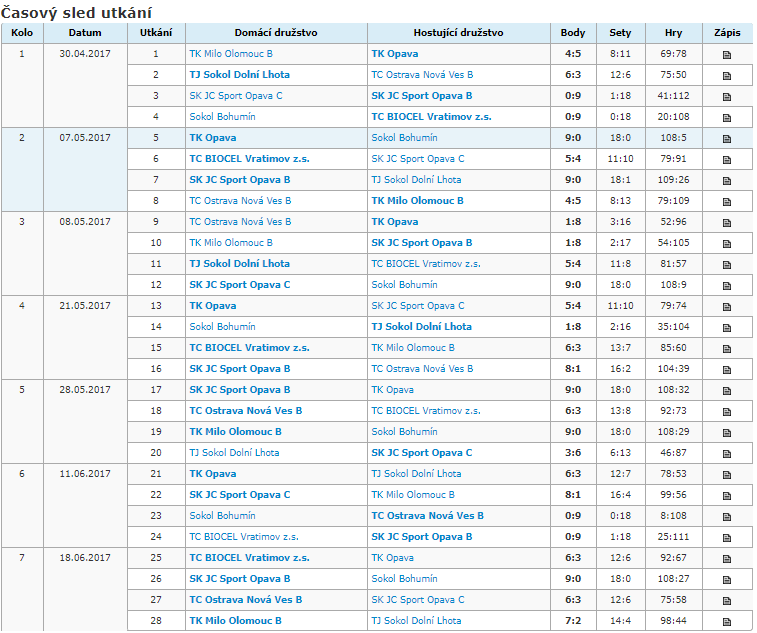The height and width of the screenshot is (633, 757).
Task: Open TK Milo Olomouc B visitor link, match 8
Action: 417,200
